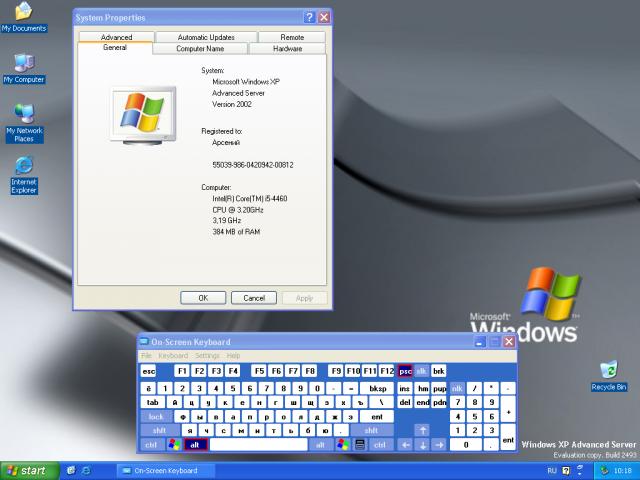Click the System Properties help question button
The width and height of the screenshot is (640, 480).
(x=309, y=17)
